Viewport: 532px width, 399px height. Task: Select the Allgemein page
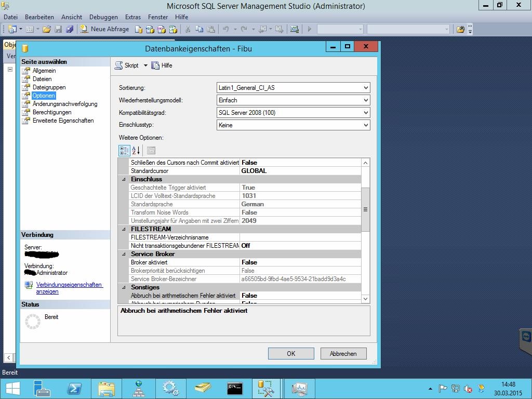coord(44,71)
